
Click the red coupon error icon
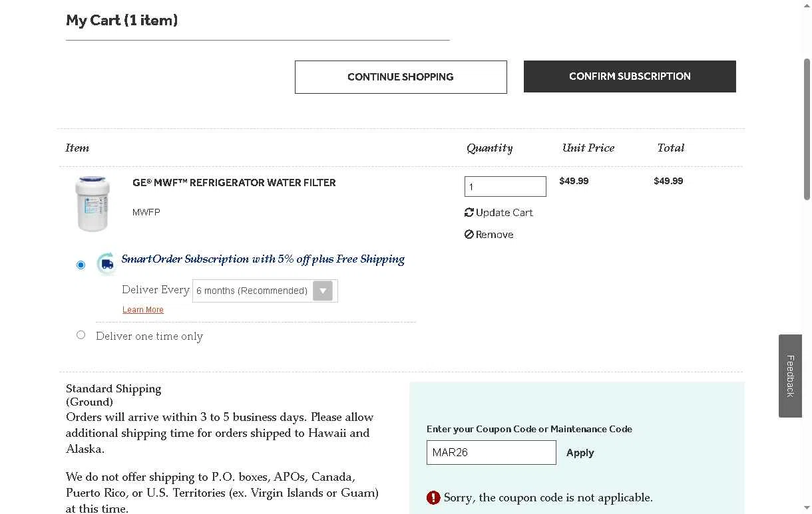pos(433,497)
